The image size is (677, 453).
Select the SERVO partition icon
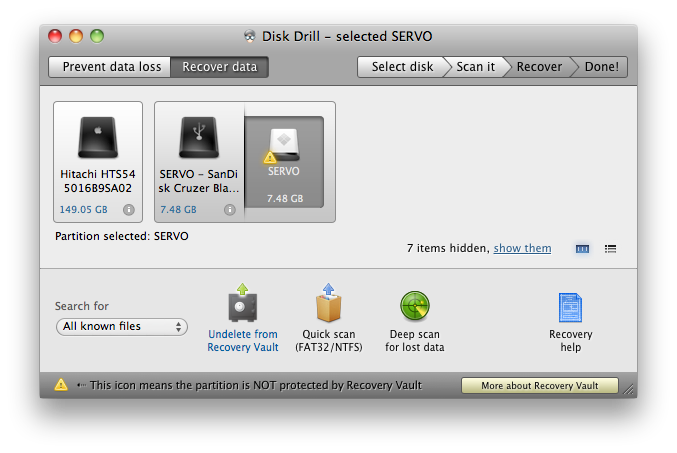click(284, 145)
